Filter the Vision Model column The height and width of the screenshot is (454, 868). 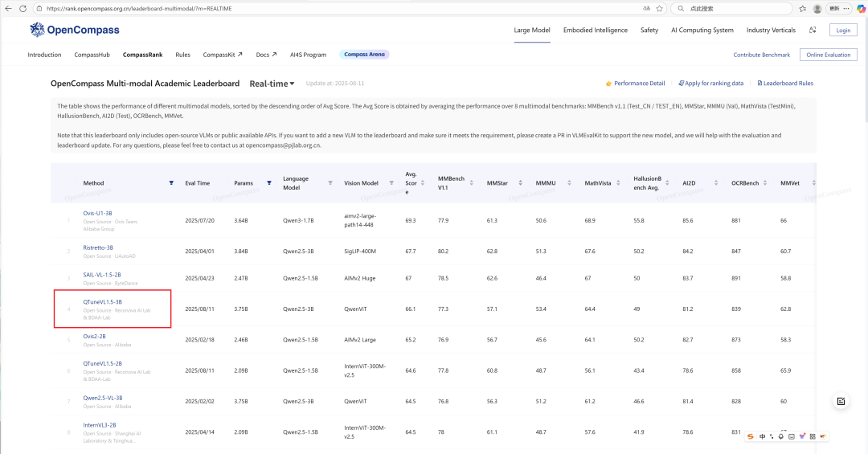[391, 182]
